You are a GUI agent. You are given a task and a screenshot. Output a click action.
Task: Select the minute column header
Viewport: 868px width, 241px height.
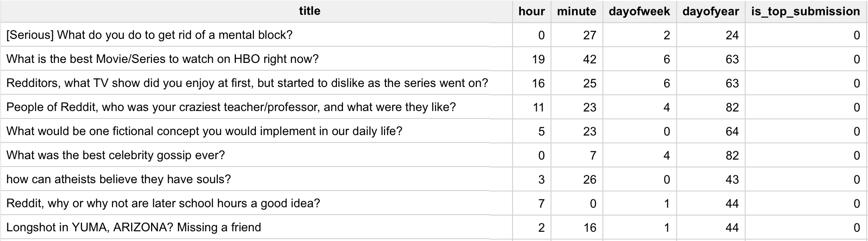tap(577, 12)
